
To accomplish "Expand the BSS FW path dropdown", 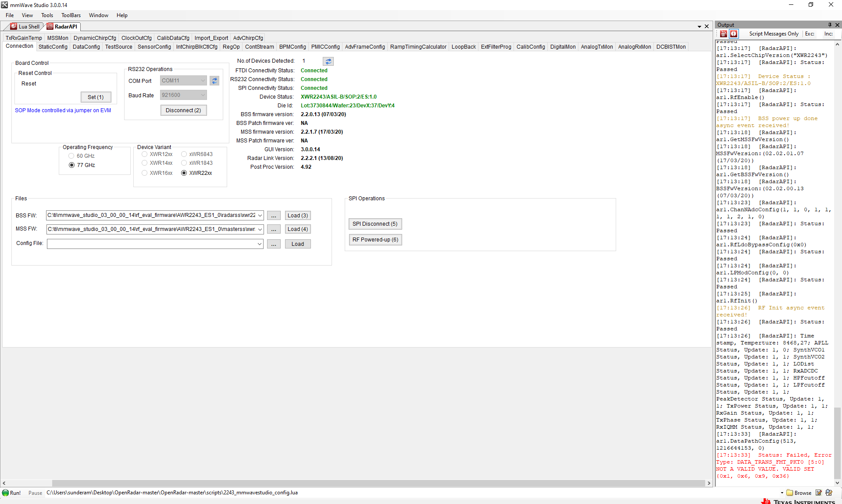I will click(x=260, y=215).
